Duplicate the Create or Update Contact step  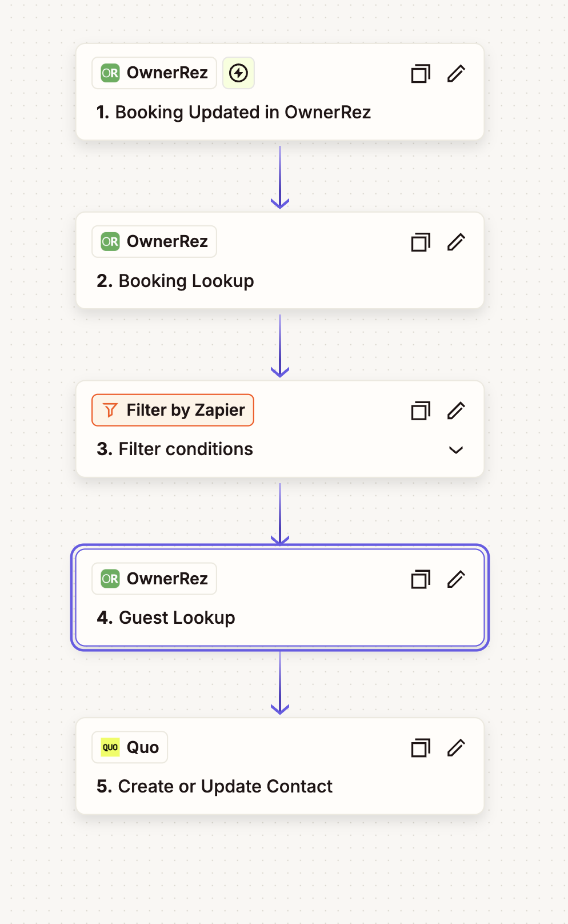(x=421, y=748)
